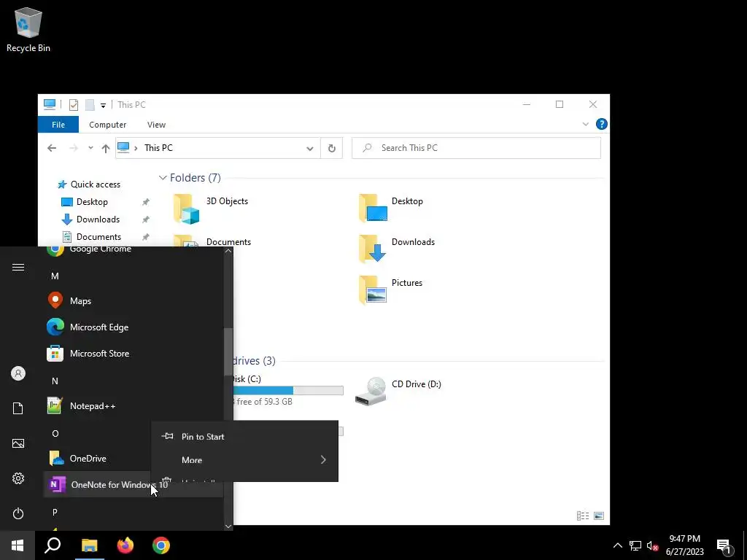The width and height of the screenshot is (747, 560).
Task: Click the muted volume tray icon
Action: click(652, 545)
